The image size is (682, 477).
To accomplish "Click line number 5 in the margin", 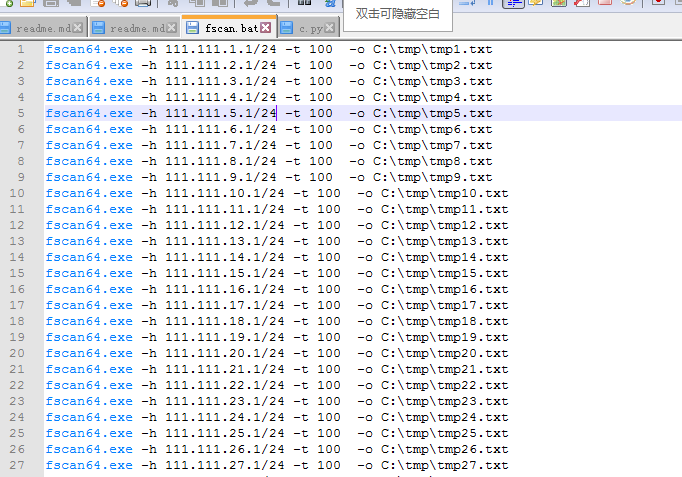I will (x=21, y=113).
